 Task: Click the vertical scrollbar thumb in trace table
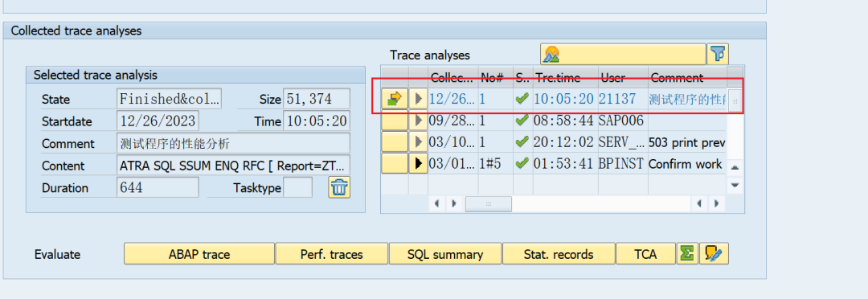tap(735, 101)
